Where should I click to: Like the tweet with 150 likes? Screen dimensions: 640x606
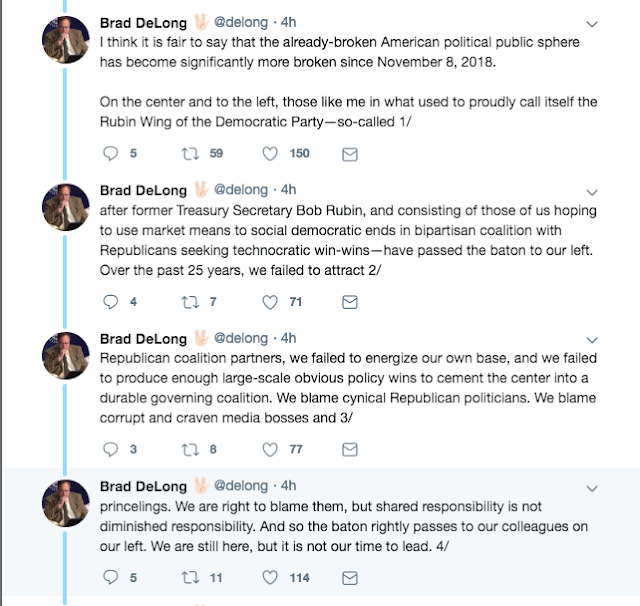pyautogui.click(x=269, y=154)
